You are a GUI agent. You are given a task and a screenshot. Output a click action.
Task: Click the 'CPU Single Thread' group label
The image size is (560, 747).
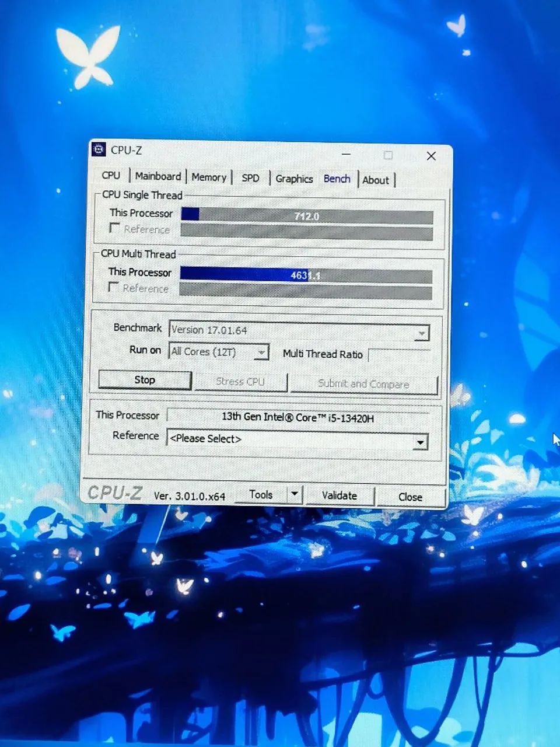point(142,195)
